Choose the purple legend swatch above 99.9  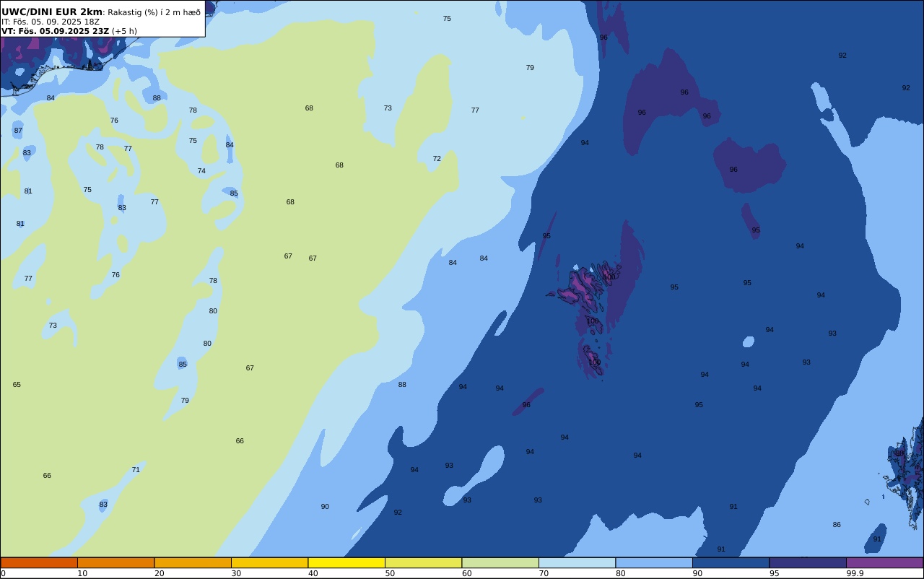pos(884,562)
